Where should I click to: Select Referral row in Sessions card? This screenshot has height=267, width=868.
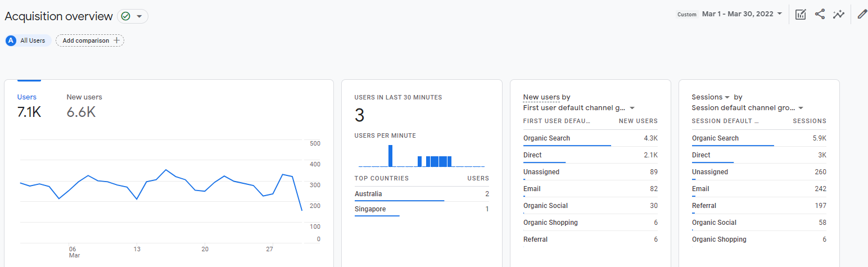(x=704, y=206)
